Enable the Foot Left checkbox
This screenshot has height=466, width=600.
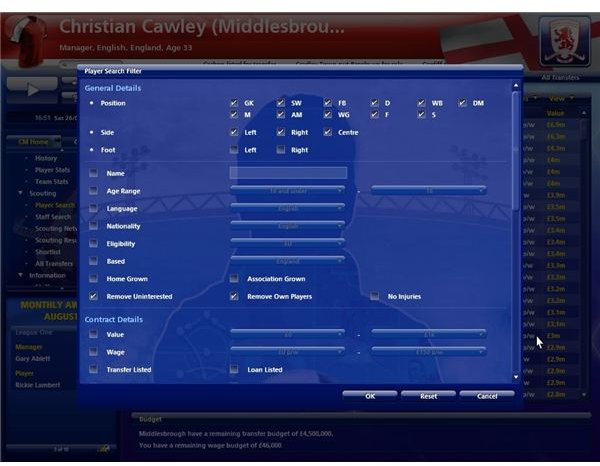click(x=234, y=150)
